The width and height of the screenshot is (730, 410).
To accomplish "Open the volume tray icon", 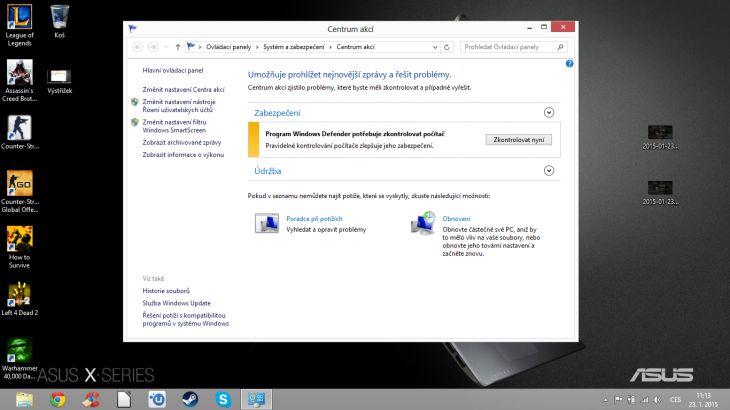I will (x=657, y=400).
